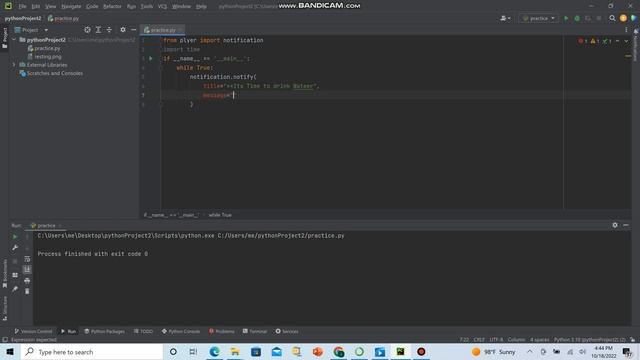Hide the Project panel with minus icon
This screenshot has height=360, width=640.
point(133,30)
